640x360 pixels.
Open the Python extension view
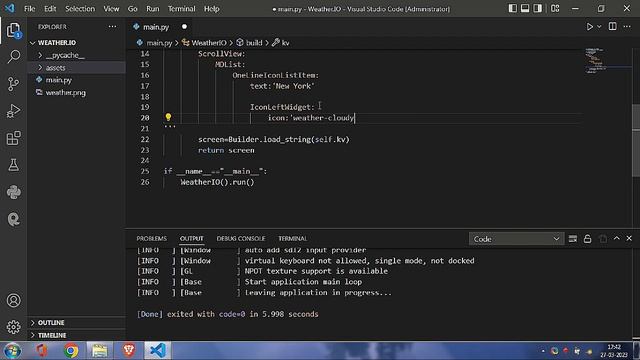(13, 192)
